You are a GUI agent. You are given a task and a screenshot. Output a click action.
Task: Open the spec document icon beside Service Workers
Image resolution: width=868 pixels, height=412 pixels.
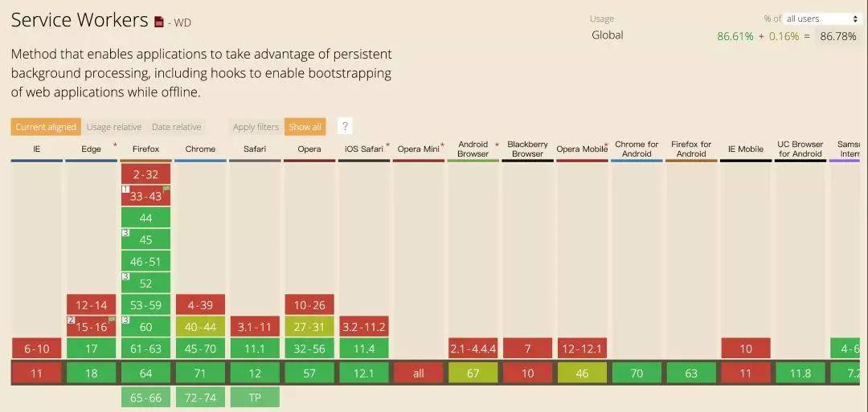pyautogui.click(x=159, y=22)
